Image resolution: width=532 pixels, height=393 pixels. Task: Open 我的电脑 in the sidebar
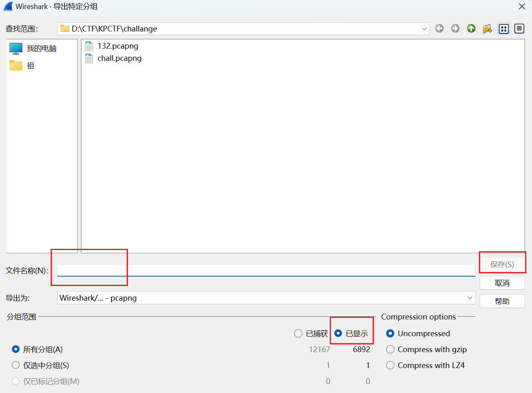41,49
